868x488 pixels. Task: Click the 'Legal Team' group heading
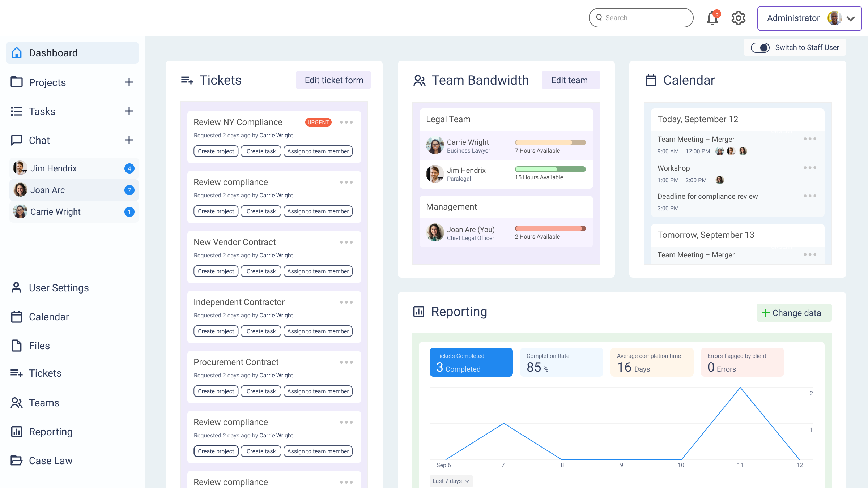pyautogui.click(x=448, y=119)
